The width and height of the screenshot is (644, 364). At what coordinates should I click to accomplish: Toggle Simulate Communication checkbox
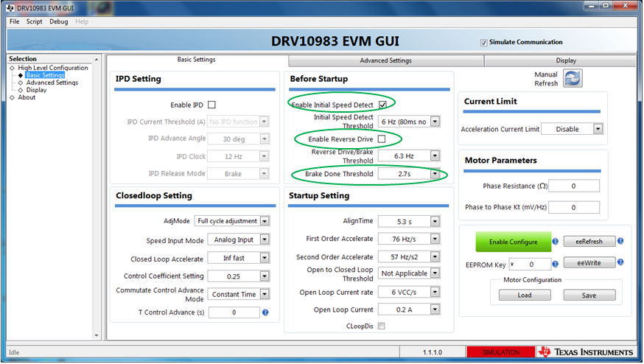(484, 42)
